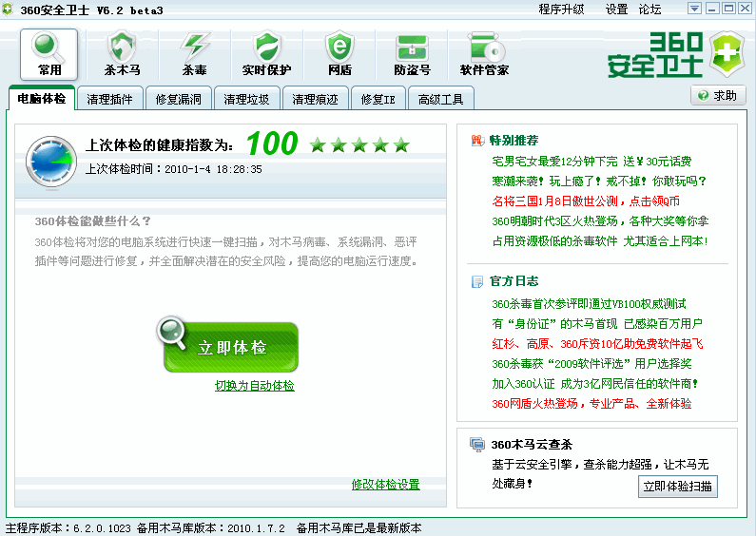Open link 加入360认证 成为3亿网民信任的软件商
Screen dimensions: 756x536
coord(595,384)
